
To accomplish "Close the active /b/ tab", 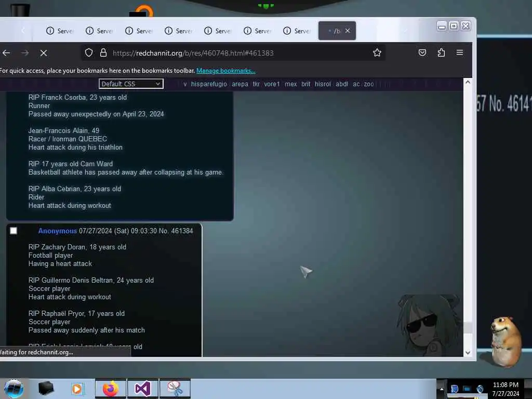I will point(348,31).
